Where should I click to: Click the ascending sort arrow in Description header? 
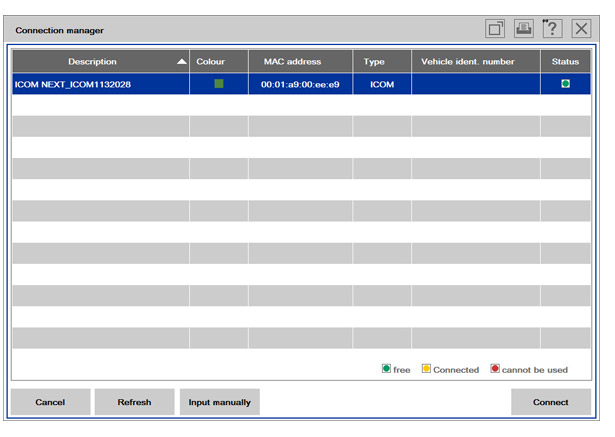[182, 62]
